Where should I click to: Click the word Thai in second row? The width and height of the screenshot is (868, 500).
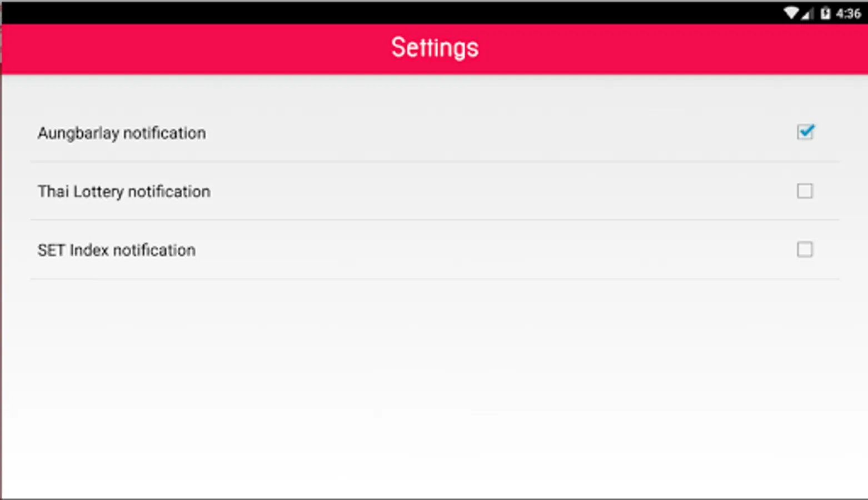(53, 192)
